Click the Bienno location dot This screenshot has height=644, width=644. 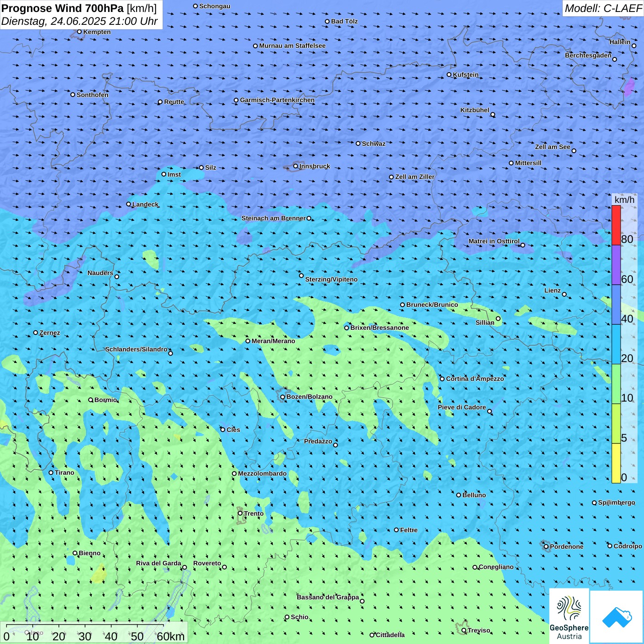(x=75, y=553)
